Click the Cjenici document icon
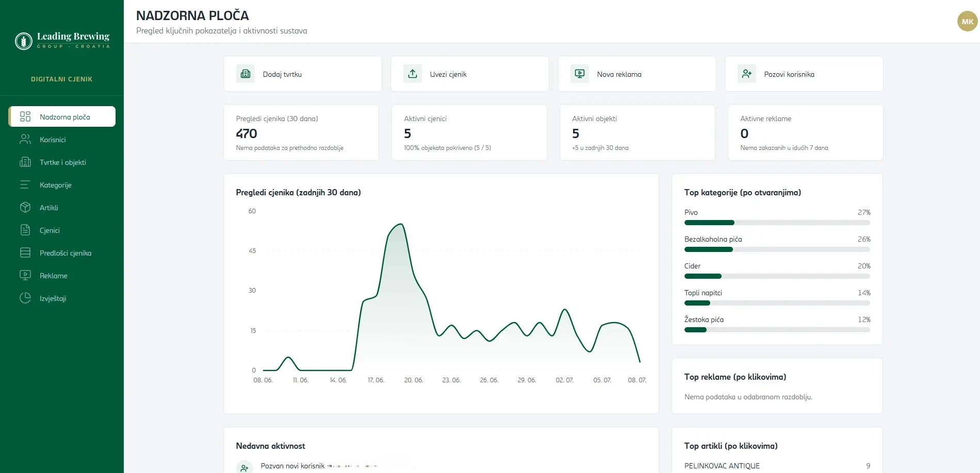 25,230
